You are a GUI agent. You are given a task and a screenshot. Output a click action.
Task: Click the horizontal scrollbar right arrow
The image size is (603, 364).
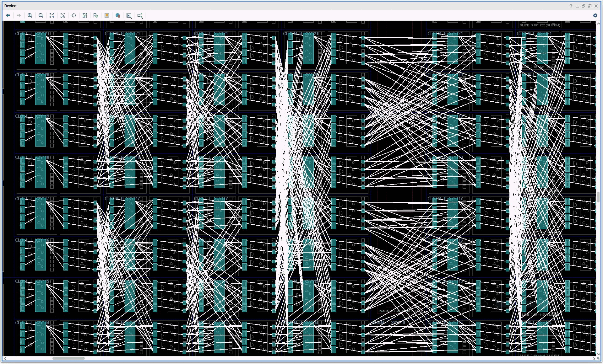[x=594, y=358]
